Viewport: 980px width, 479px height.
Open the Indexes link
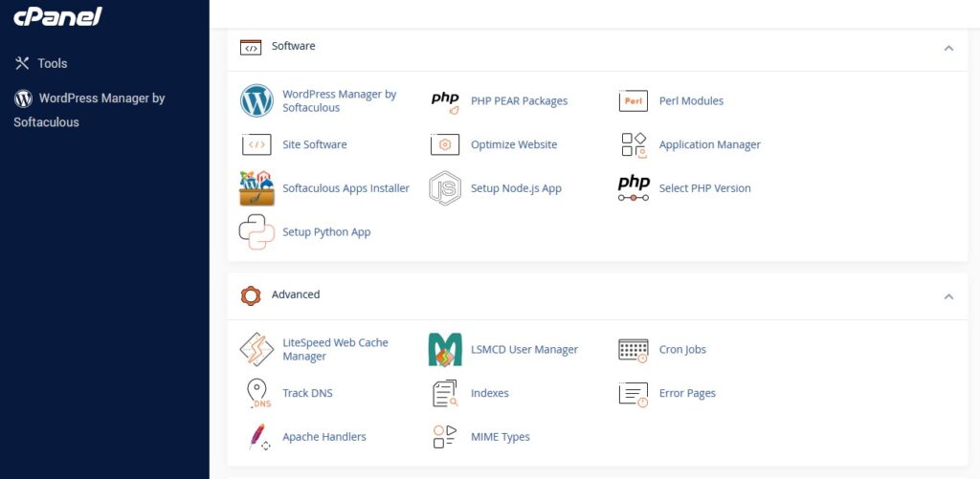pos(489,393)
